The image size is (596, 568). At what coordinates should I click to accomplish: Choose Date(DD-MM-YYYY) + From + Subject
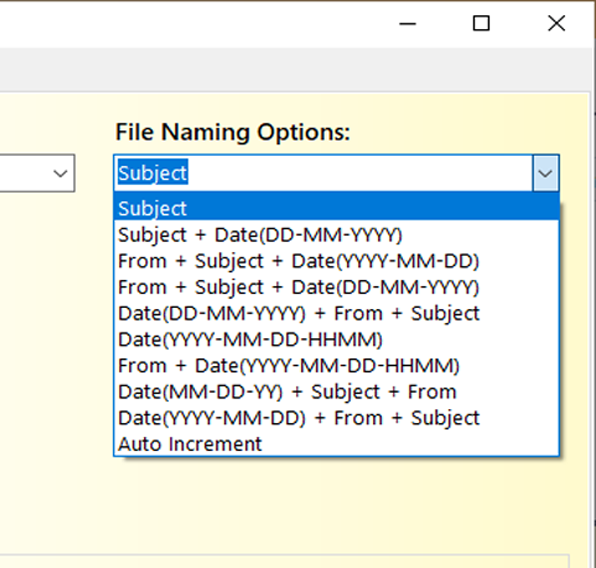click(336, 313)
